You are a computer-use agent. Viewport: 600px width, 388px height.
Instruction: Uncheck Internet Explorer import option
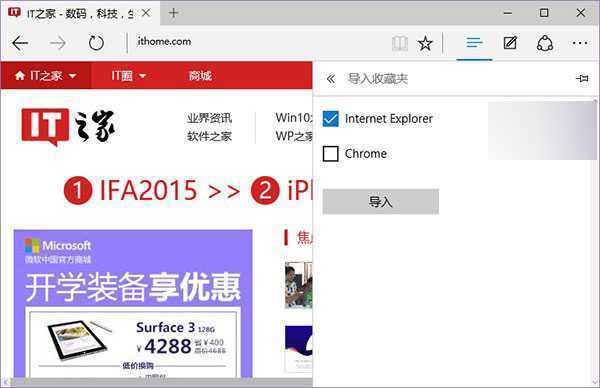(x=331, y=119)
